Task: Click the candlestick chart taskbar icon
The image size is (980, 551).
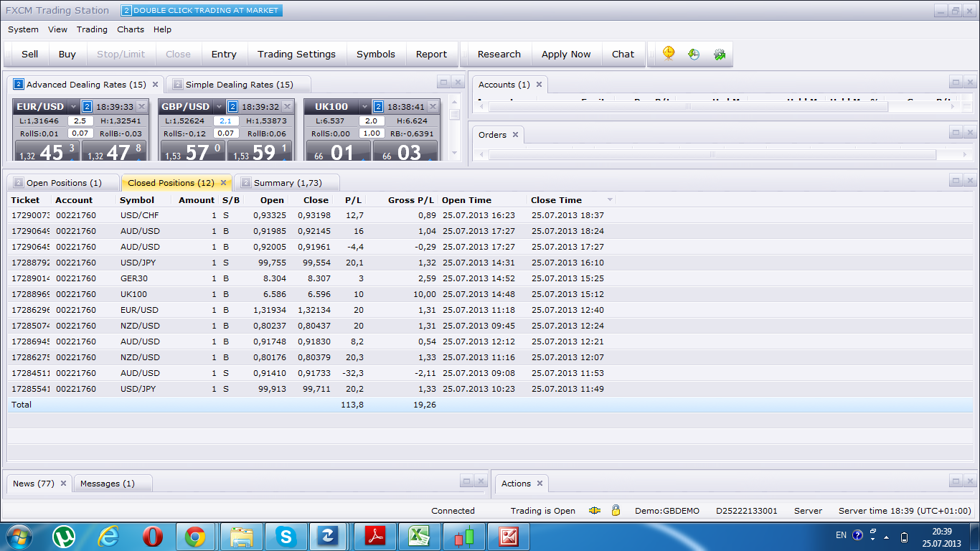Action: pos(464,536)
